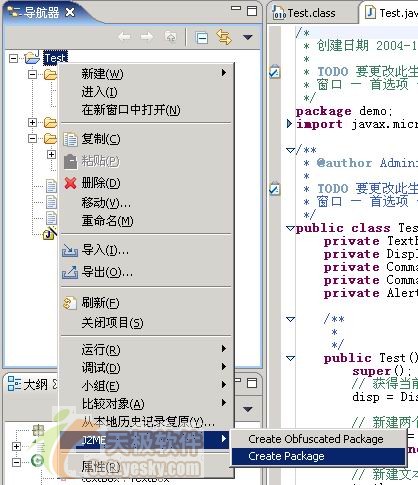Expand the second folder under Test

click(32, 122)
